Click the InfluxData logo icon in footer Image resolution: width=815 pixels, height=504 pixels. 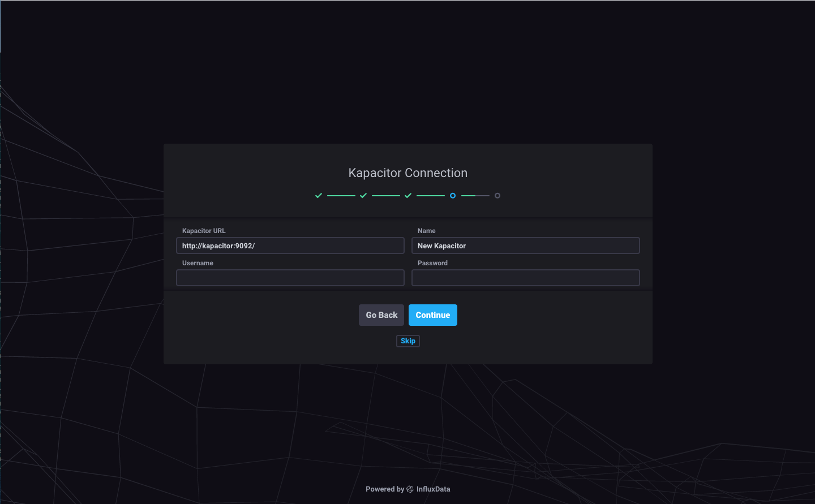click(410, 489)
